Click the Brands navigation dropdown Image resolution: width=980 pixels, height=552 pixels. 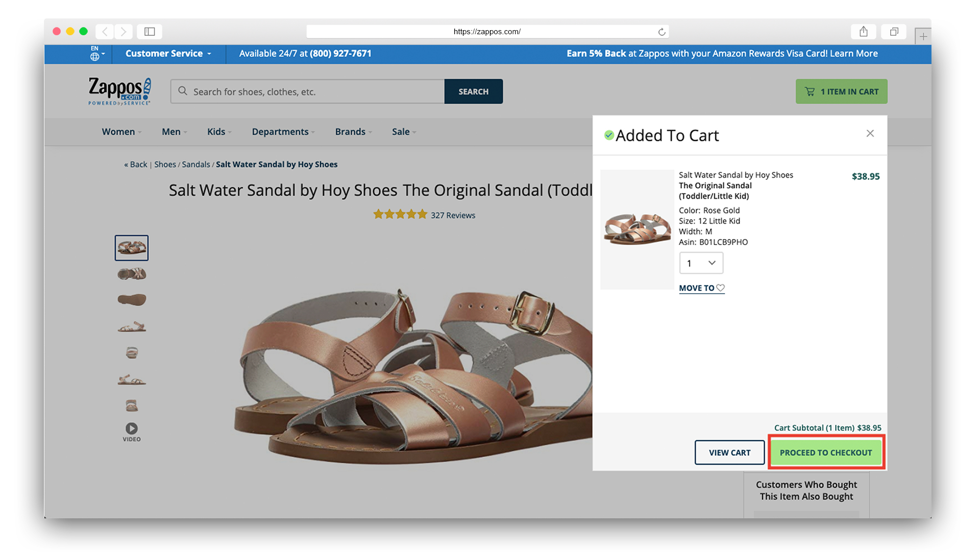pyautogui.click(x=351, y=131)
